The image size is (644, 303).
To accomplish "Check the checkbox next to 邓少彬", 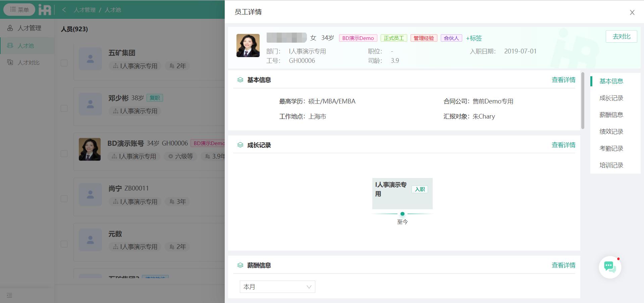I will [x=64, y=108].
